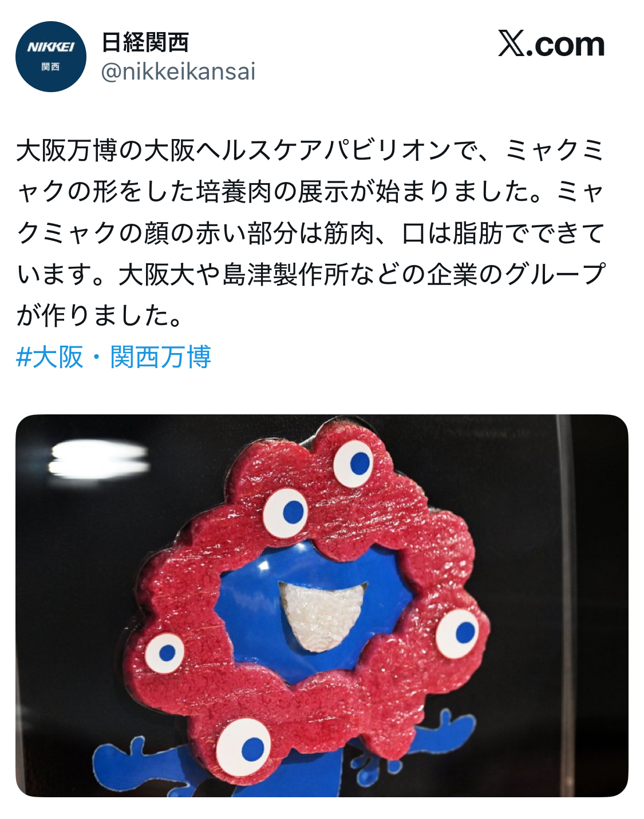Viewport: 644px width, 819px height.
Task: Open the @nikkeikansai handle
Action: pos(178,72)
